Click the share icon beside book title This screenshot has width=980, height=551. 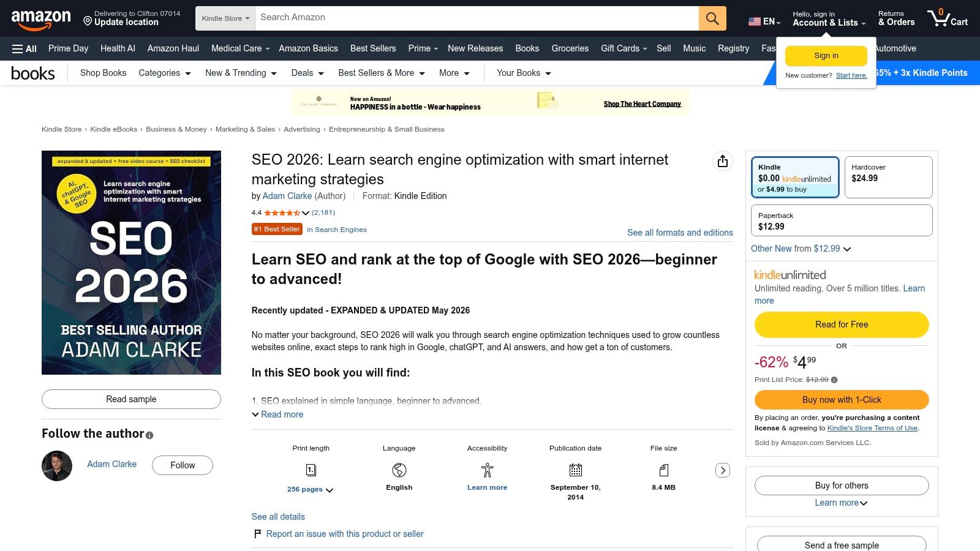coord(723,161)
